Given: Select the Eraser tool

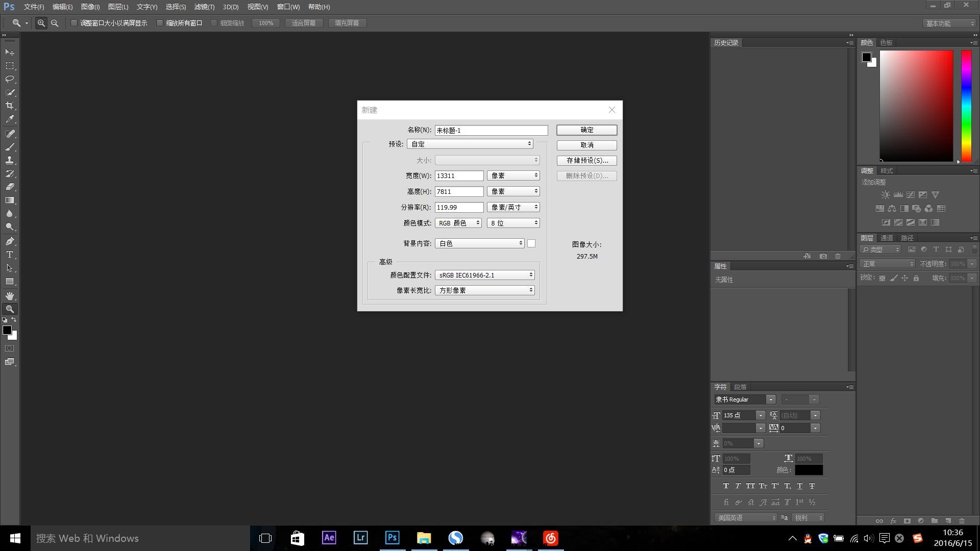Looking at the screenshot, I should [10, 187].
